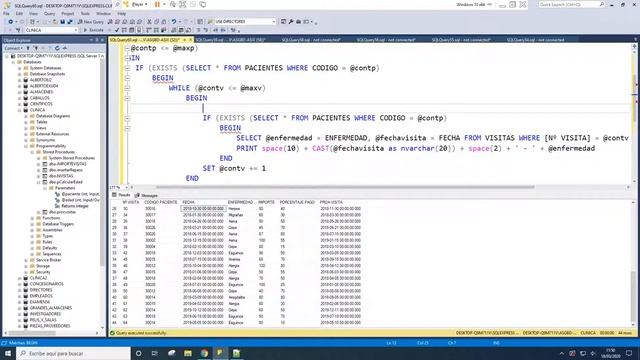Open the View menu
The height and width of the screenshot is (360, 640).
point(33,13)
